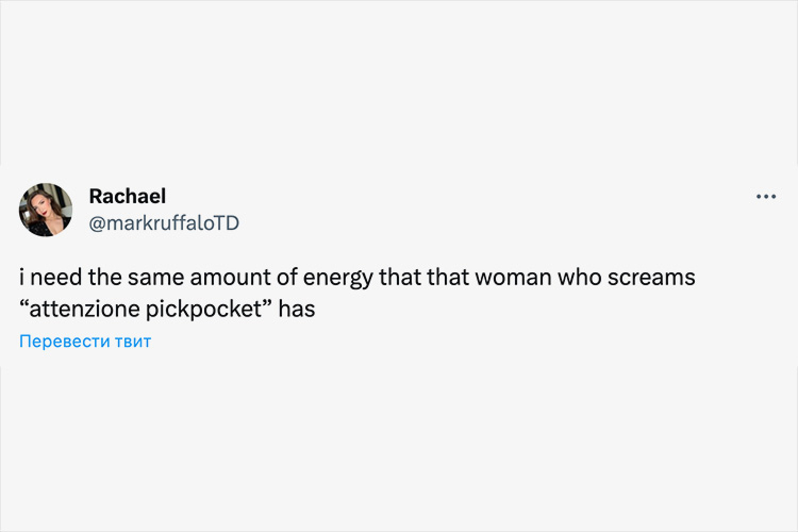798x532 pixels.
Task: Click the word "твит" in the translate link
Action: 133,341
